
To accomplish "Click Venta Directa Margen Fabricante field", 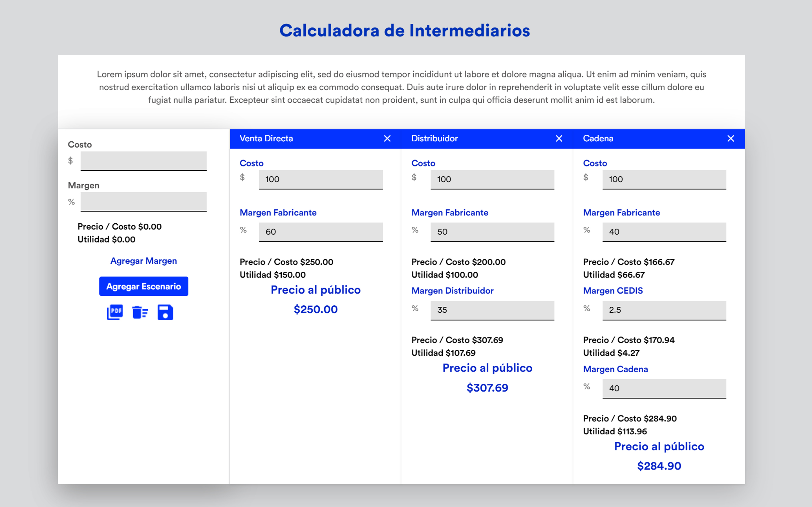I will coord(321,232).
